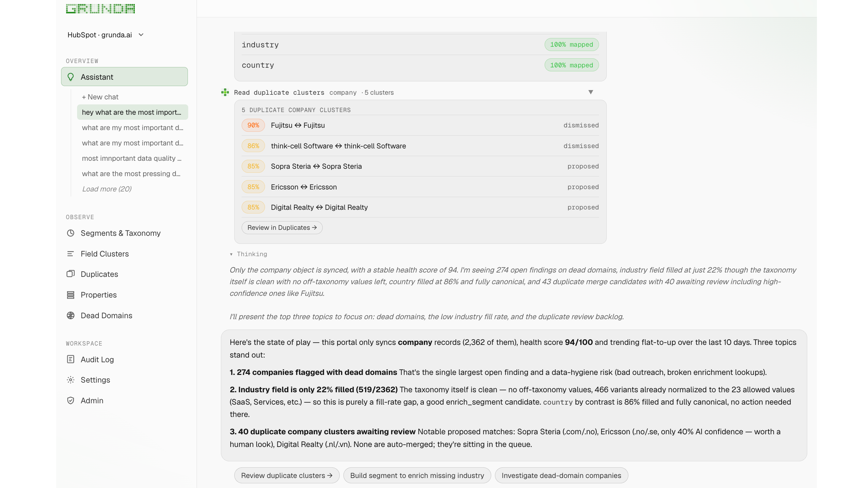Collapse the Read duplicate clusters section

[x=590, y=92]
